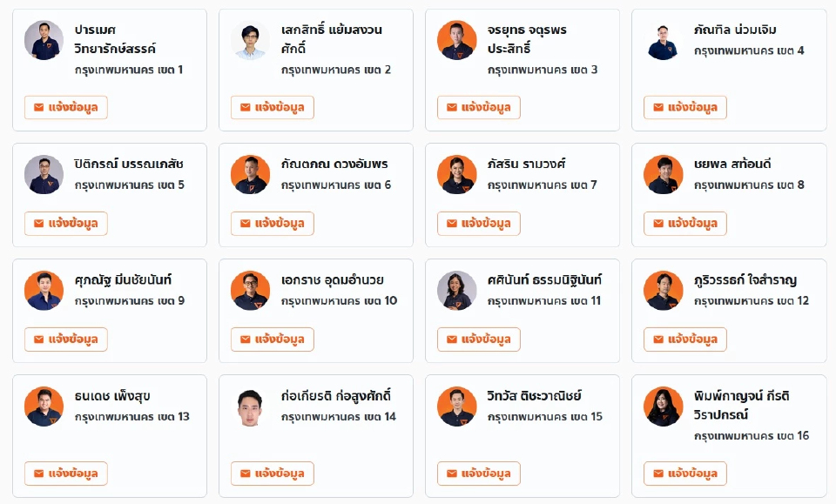The image size is (836, 504).
Task: Open the profile photo of พิมพ์กาญจน์ กีรติวิราปกรณ์
Action: [664, 404]
